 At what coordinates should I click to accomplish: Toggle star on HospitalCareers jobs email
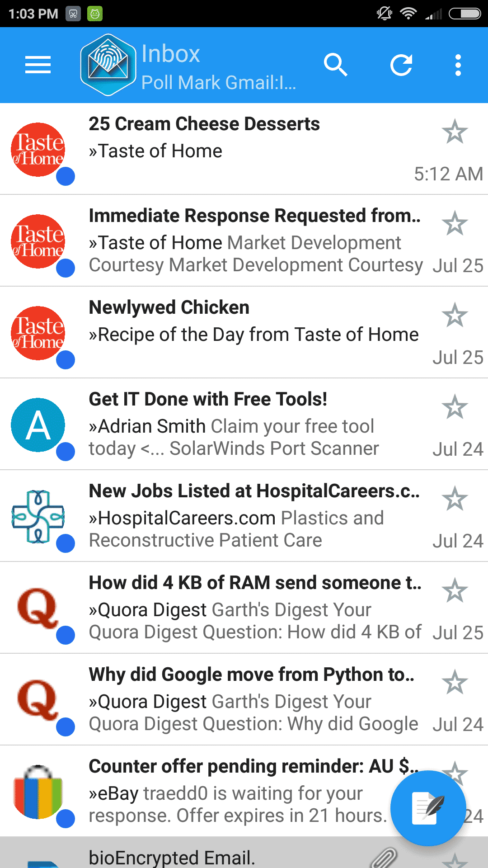pyautogui.click(x=455, y=499)
